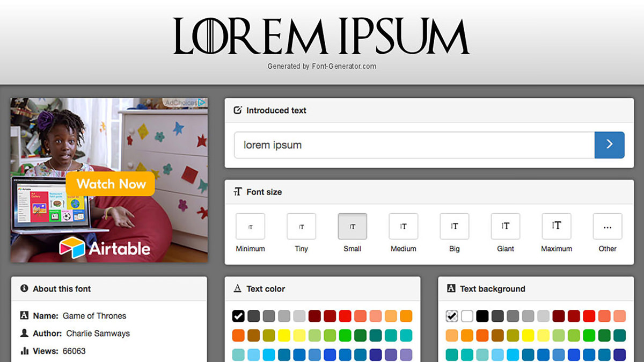Pick the brown swatch in Text color
The height and width of the screenshot is (362, 644).
(254, 336)
